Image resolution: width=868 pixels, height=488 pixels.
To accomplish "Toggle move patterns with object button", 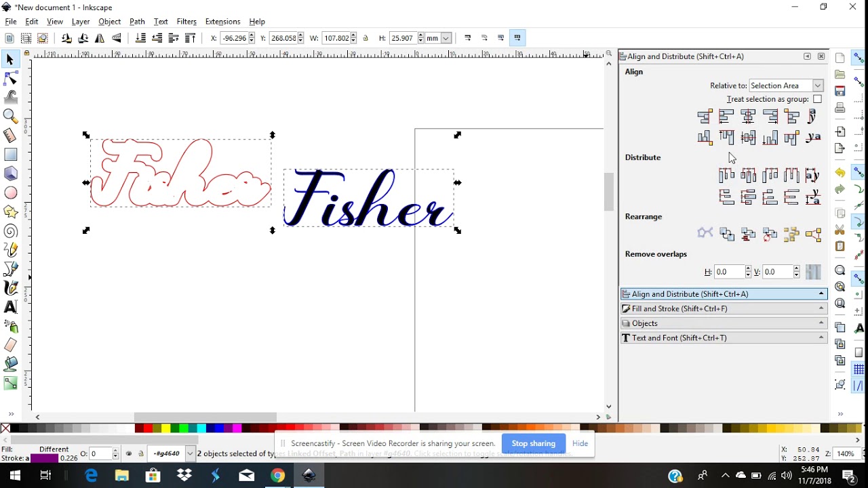I will 517,38.
